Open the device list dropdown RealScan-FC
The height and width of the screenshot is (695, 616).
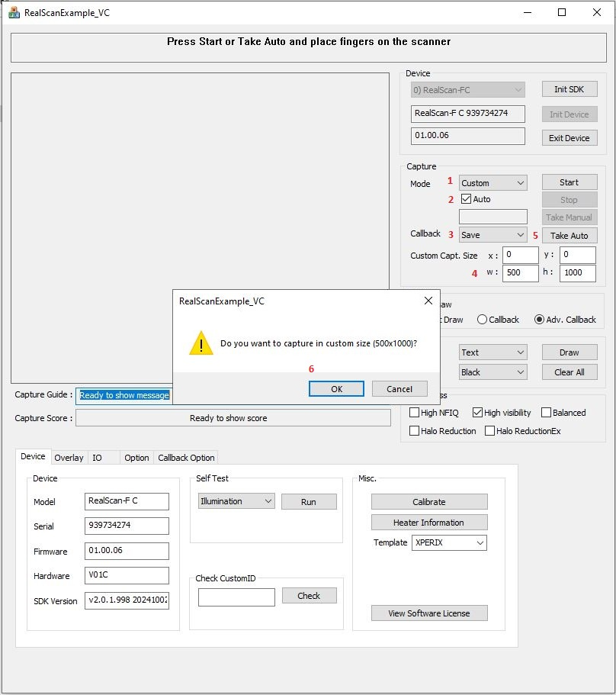(x=467, y=89)
